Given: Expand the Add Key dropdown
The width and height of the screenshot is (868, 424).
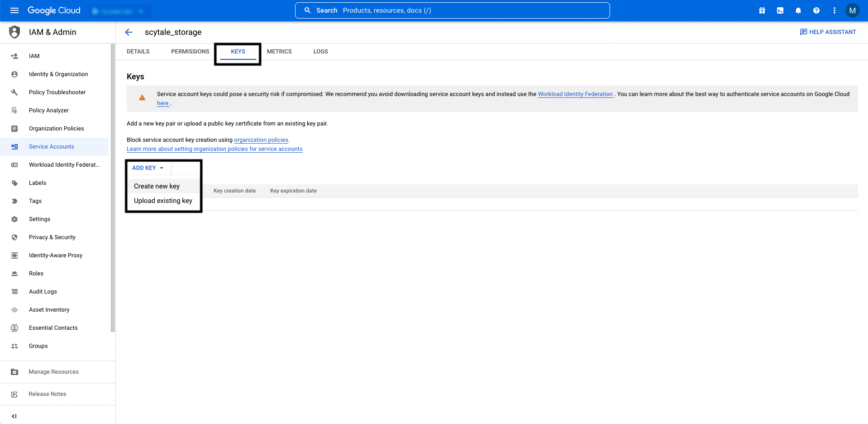Looking at the screenshot, I should click(148, 168).
